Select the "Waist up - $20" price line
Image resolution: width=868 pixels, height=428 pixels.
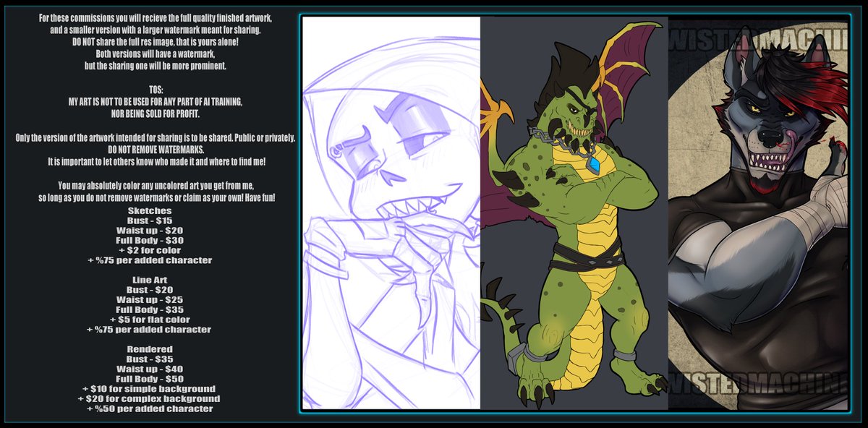(x=151, y=230)
